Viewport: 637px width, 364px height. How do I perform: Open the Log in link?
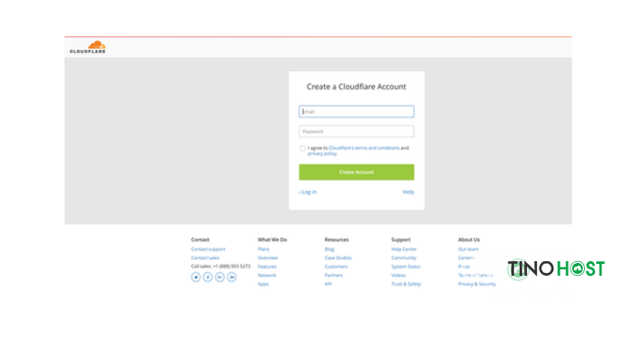click(x=308, y=192)
